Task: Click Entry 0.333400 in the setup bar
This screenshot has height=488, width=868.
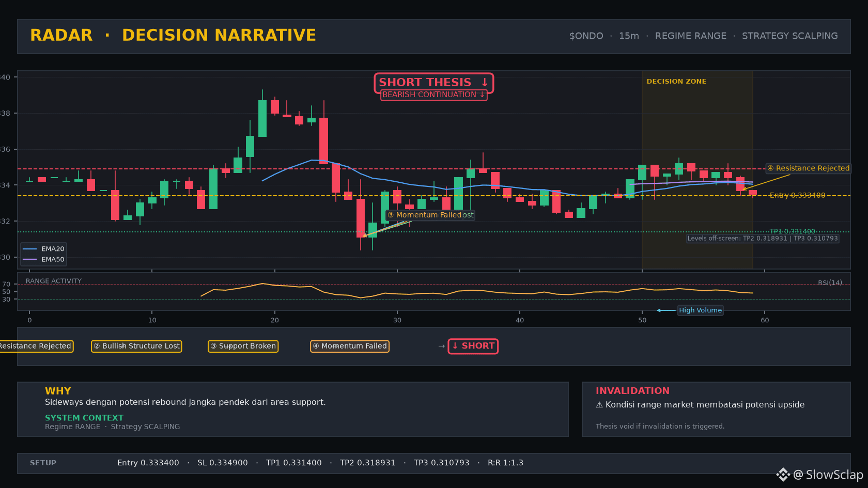Action: [x=148, y=463]
